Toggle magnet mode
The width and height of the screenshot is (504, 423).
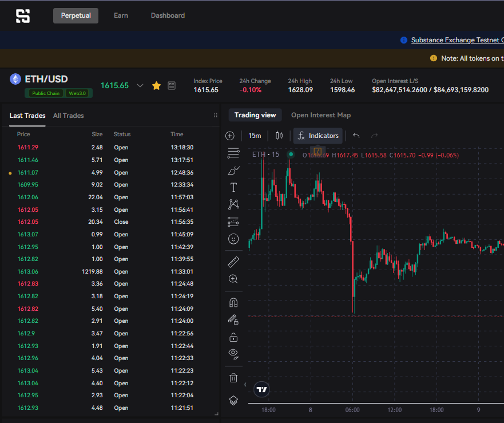pos(233,303)
